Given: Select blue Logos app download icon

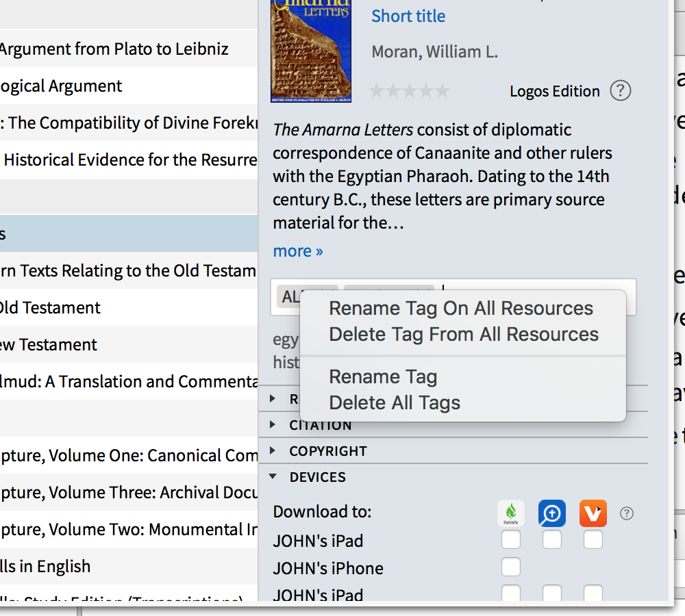Looking at the screenshot, I should [551, 513].
